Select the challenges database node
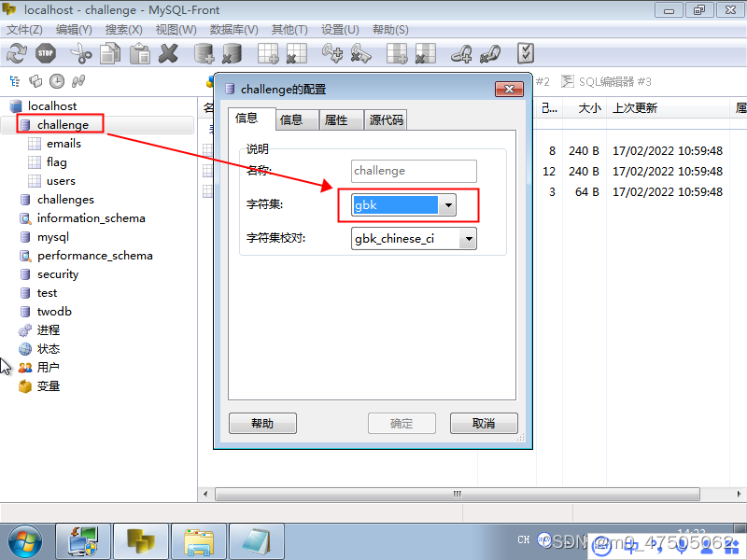 tap(65, 200)
